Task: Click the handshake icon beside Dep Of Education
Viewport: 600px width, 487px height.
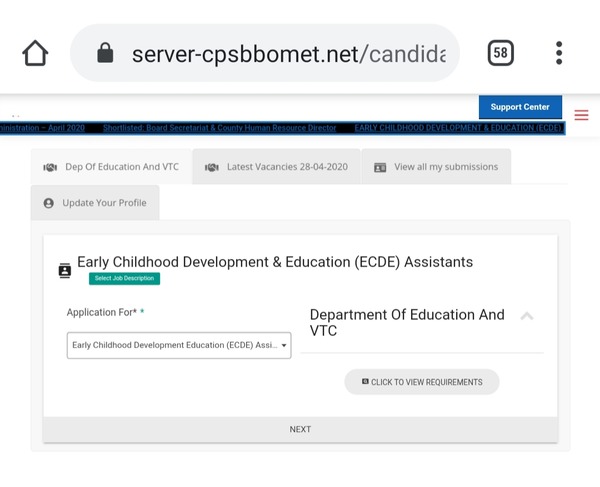Action: [x=50, y=167]
